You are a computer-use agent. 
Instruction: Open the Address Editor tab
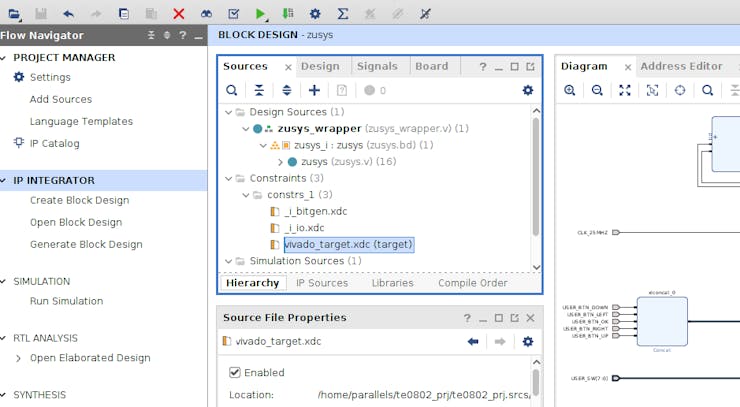(681, 66)
